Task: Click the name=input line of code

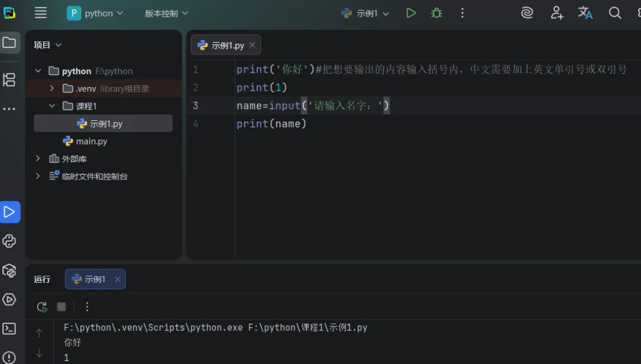Action: coord(313,106)
